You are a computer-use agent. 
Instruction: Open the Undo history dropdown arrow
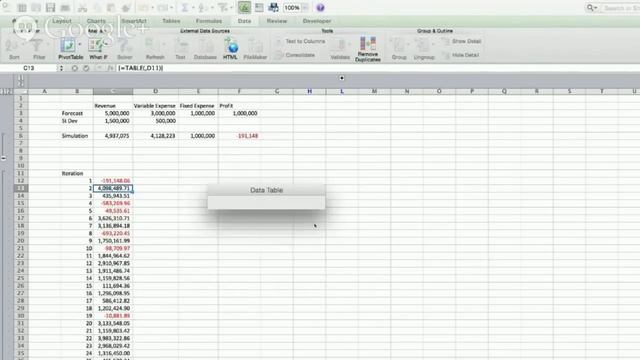pos(153,8)
